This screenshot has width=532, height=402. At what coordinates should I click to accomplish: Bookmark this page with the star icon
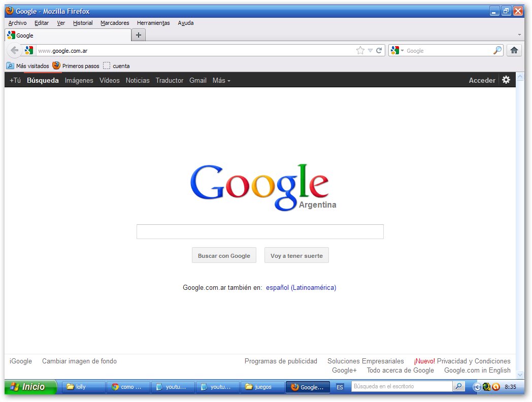click(360, 51)
